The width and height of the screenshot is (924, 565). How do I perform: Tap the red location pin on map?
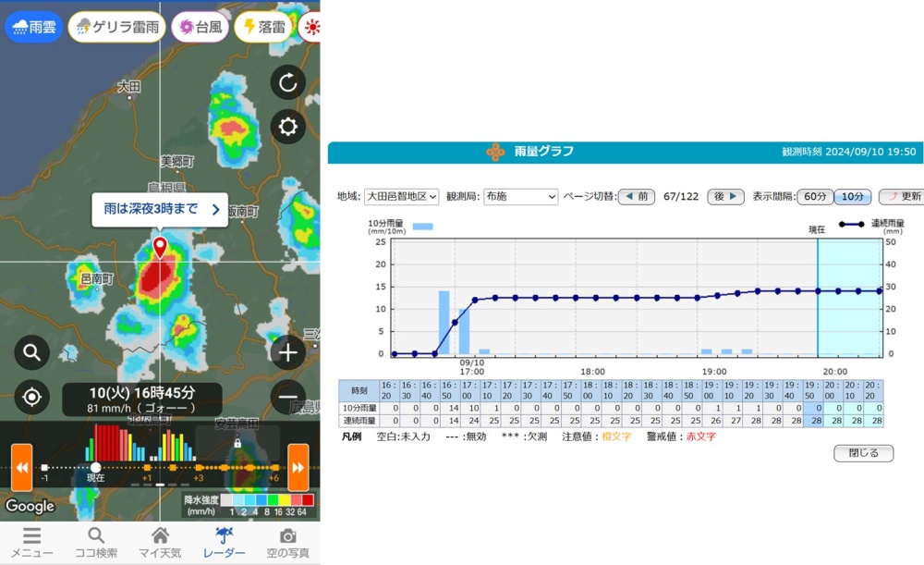click(x=160, y=248)
